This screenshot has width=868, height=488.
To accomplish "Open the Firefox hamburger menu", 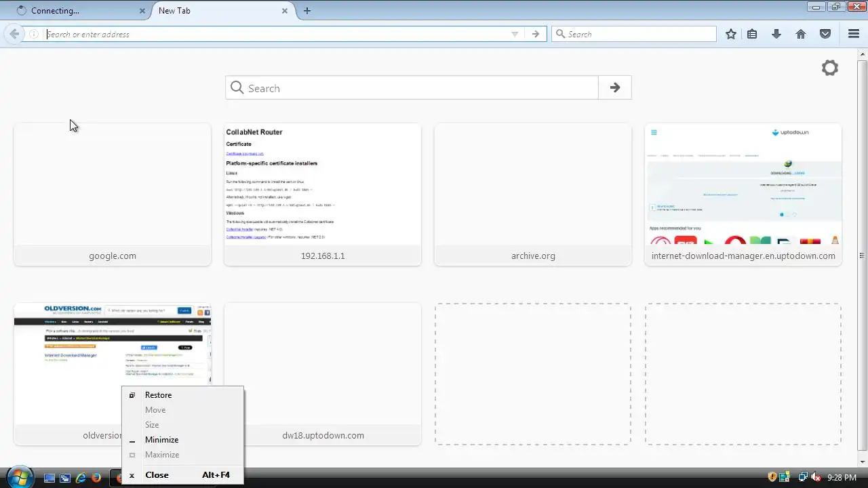I will 854,34.
